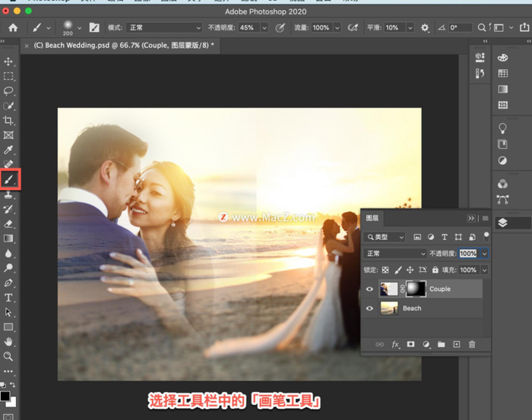Hide the Couple layer

[x=370, y=289]
